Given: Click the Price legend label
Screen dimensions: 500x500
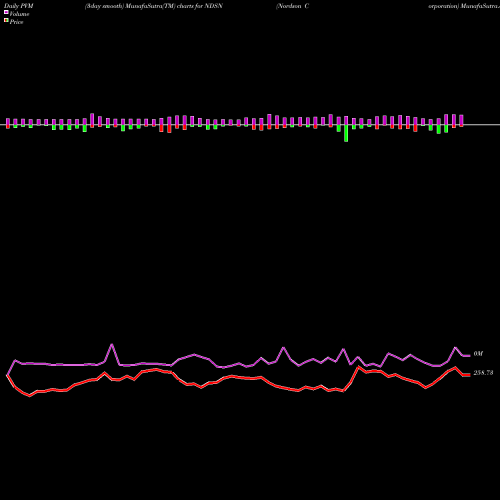Looking at the screenshot, I should [x=16, y=22].
